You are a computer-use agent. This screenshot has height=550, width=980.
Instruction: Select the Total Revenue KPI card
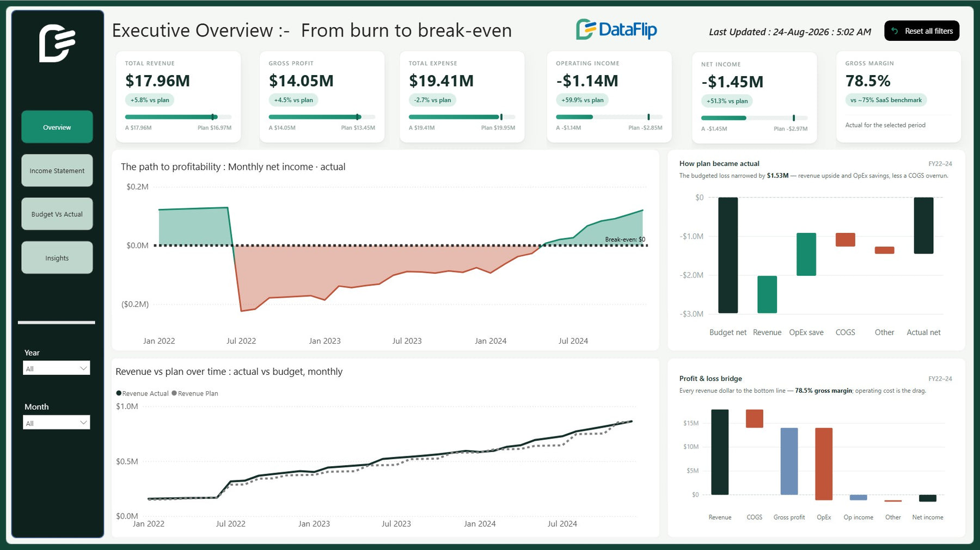(x=179, y=97)
